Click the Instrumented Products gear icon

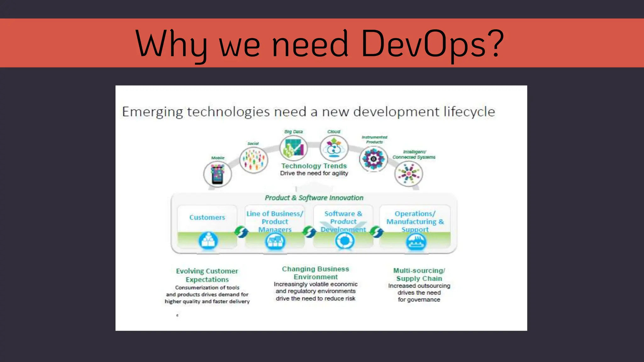pos(373,159)
